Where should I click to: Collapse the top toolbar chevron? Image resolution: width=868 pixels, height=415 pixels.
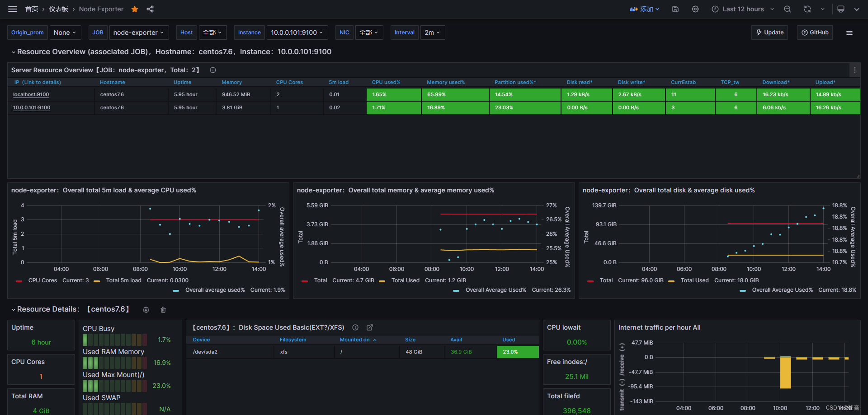[857, 9]
